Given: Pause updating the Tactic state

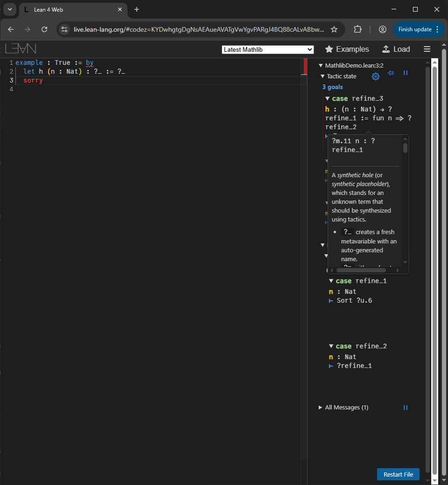Looking at the screenshot, I should tap(405, 73).
